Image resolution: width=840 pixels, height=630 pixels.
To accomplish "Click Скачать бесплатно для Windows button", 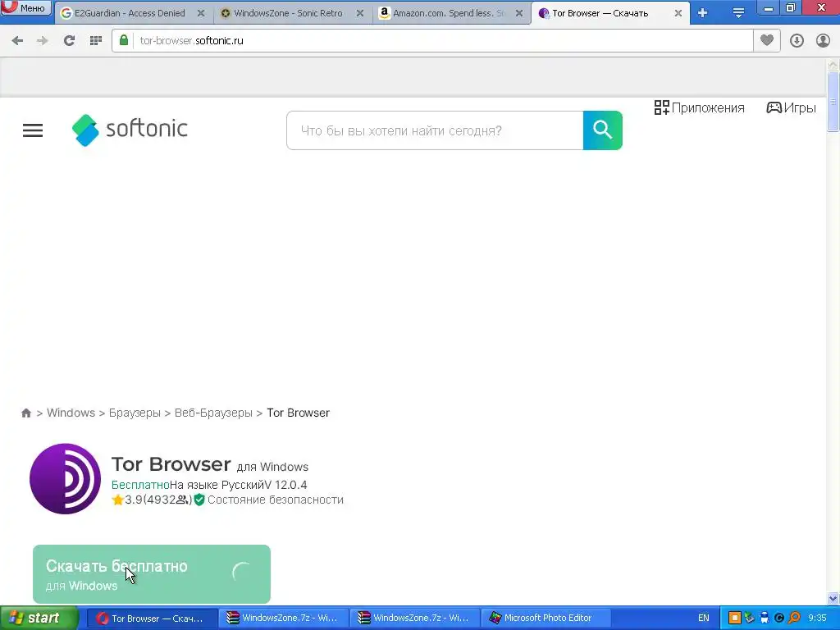I will point(152,574).
